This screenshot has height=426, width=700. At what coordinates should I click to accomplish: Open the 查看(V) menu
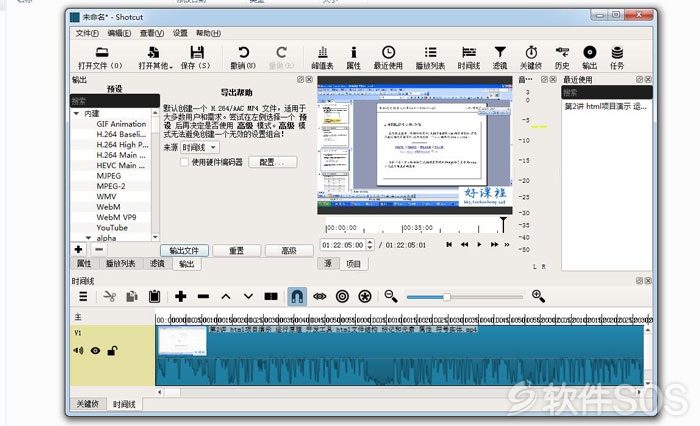click(152, 33)
